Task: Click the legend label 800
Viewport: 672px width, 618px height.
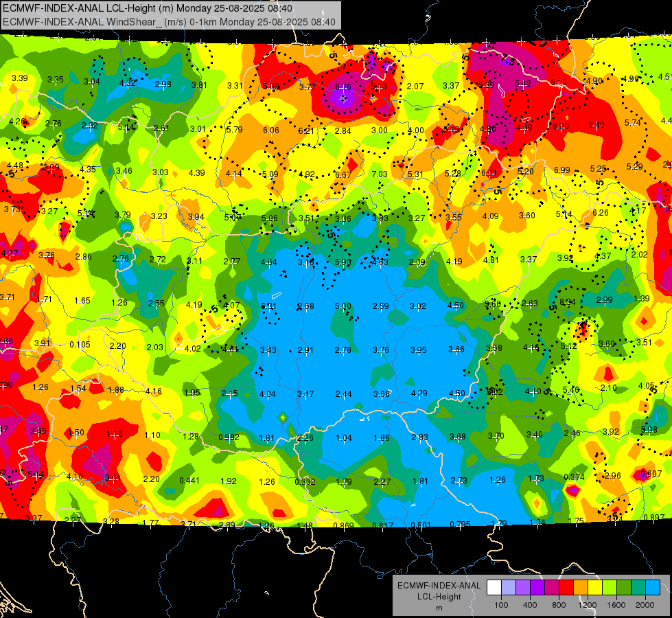Action: (559, 605)
